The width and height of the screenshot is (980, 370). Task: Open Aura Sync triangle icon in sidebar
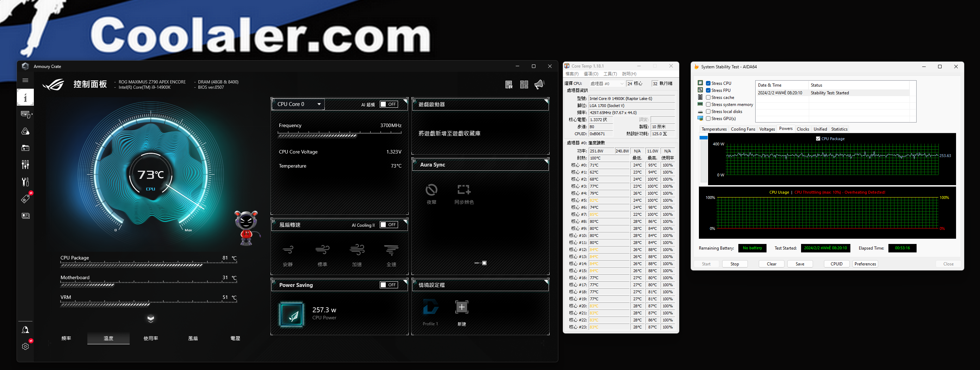coord(25,131)
